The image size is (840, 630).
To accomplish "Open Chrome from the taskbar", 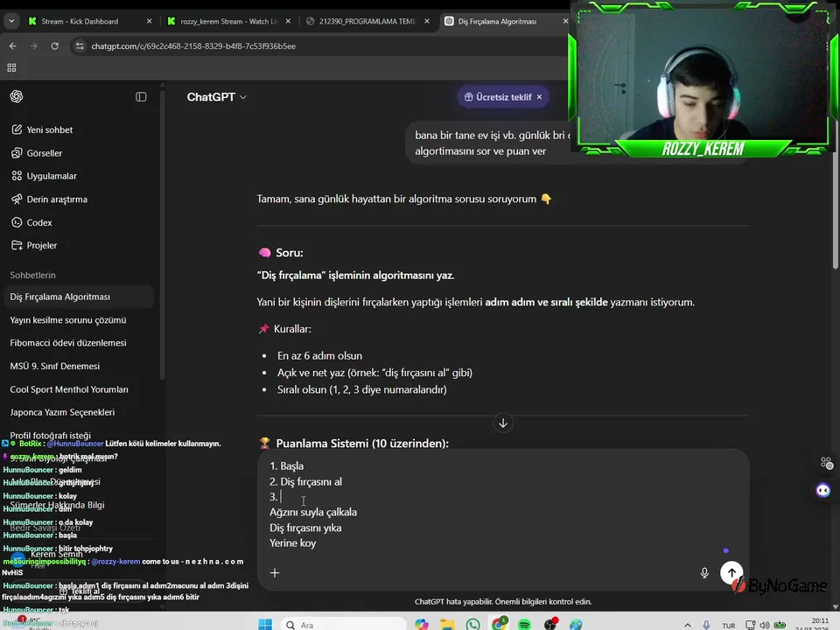I will [x=500, y=625].
